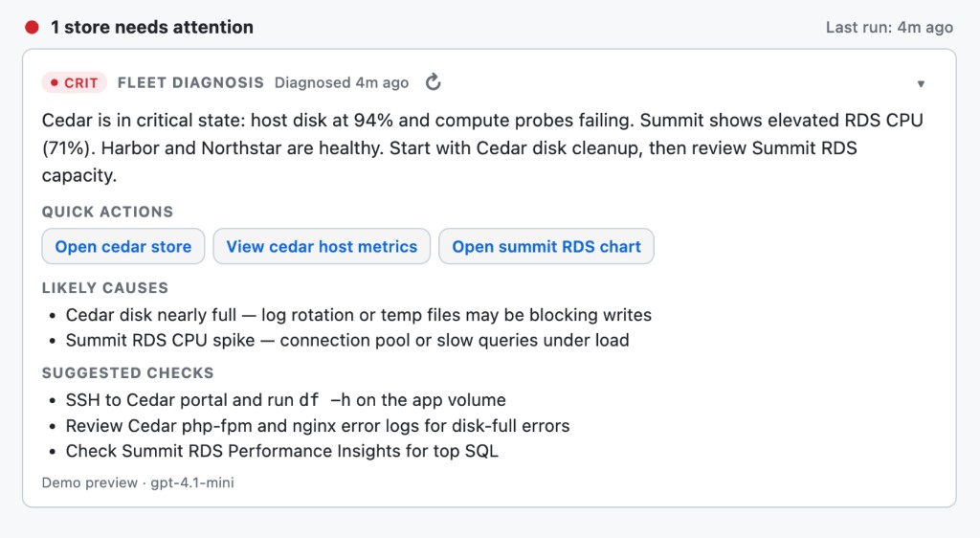Select the '1 store needs attention' heading
Screen dimensions: 980x538
coord(152,27)
